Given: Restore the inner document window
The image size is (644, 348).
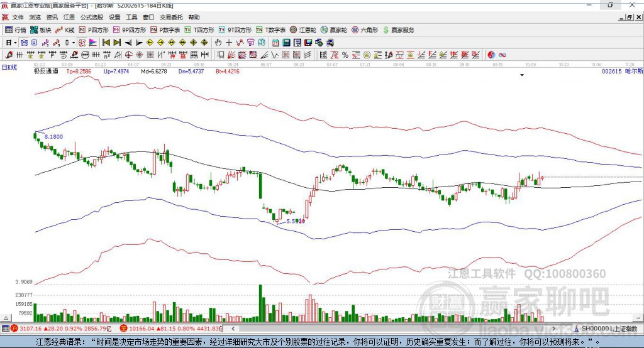Looking at the screenshot, I should coord(630,17).
